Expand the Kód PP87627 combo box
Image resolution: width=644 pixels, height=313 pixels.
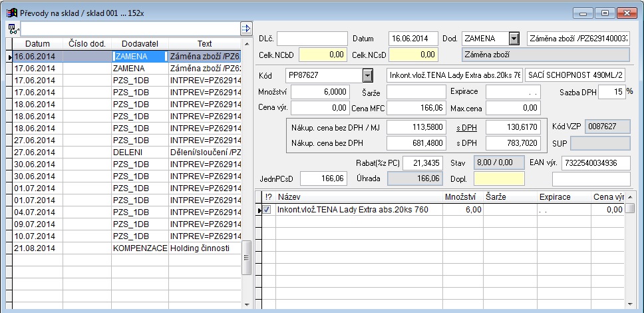click(x=367, y=75)
